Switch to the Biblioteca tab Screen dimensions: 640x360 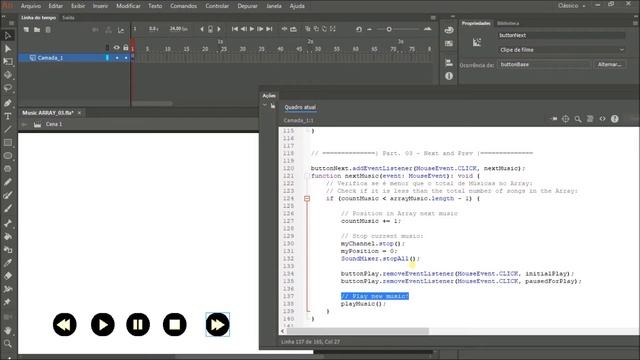[508, 23]
